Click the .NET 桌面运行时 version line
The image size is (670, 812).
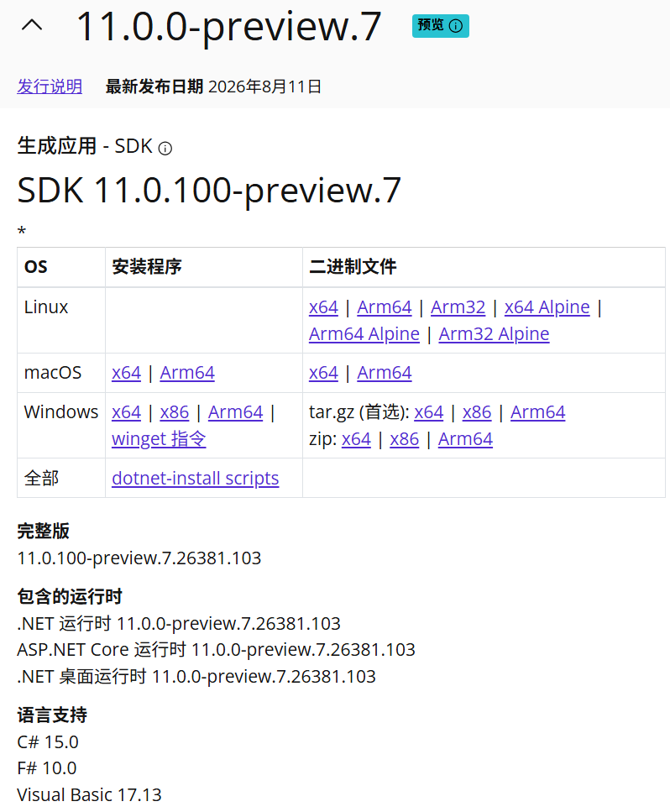pos(196,676)
